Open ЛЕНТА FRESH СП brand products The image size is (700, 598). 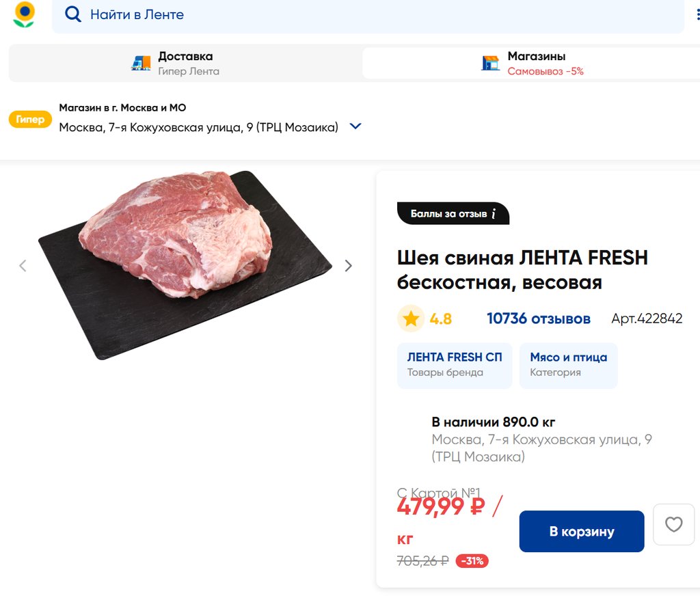(455, 365)
